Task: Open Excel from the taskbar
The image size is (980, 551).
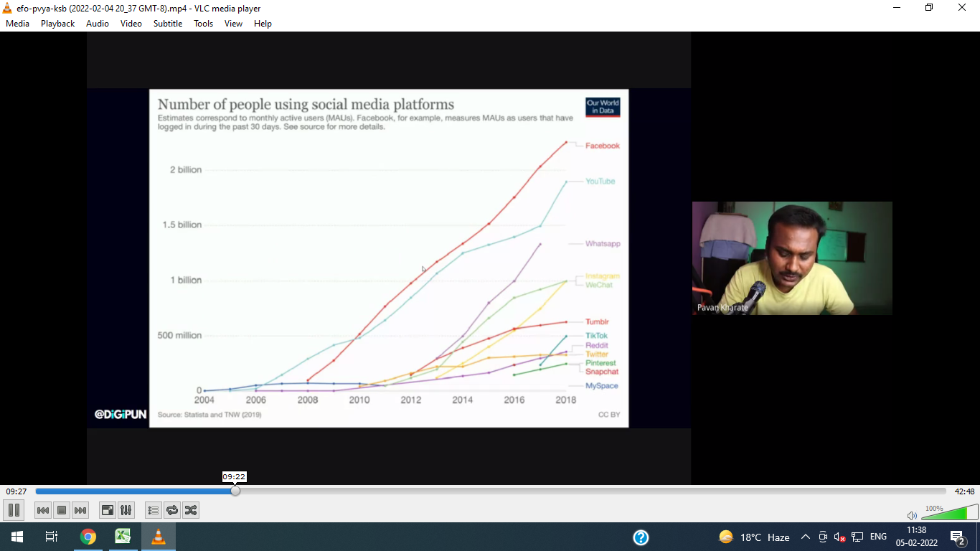Action: [123, 537]
